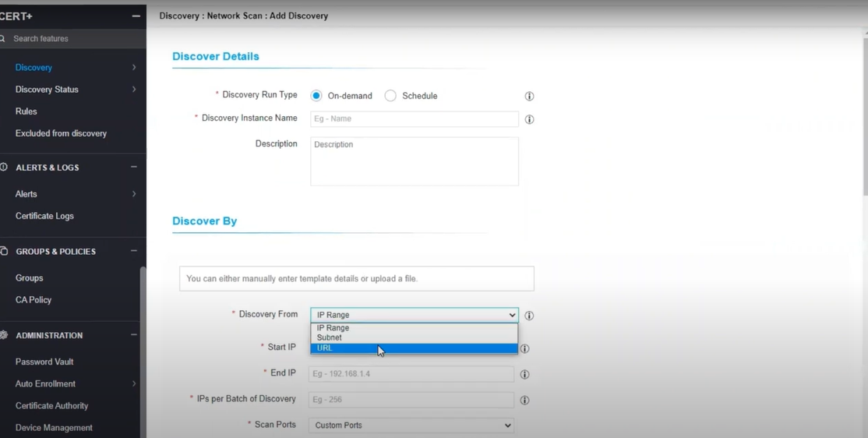Choose URL from the dropdown list
The image size is (868, 438).
414,348
